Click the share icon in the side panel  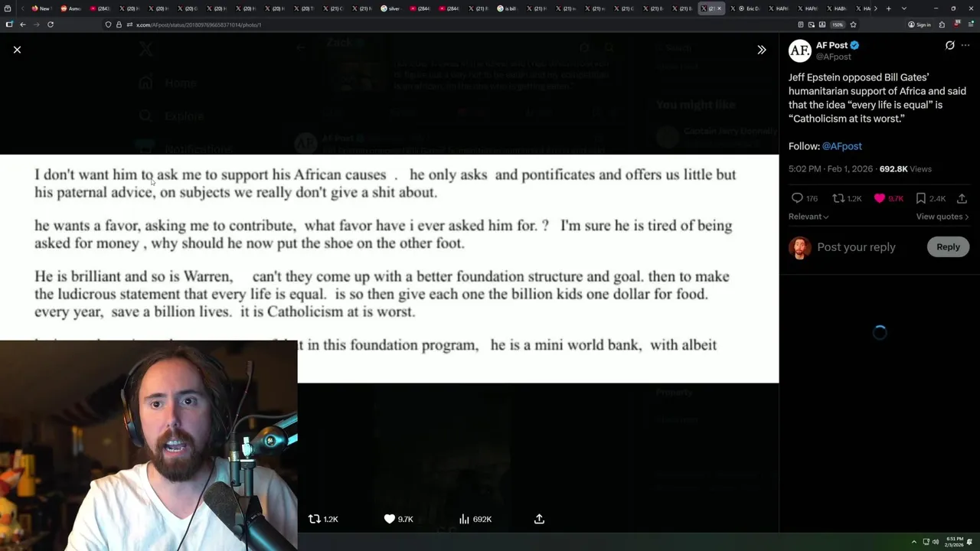[x=962, y=198]
